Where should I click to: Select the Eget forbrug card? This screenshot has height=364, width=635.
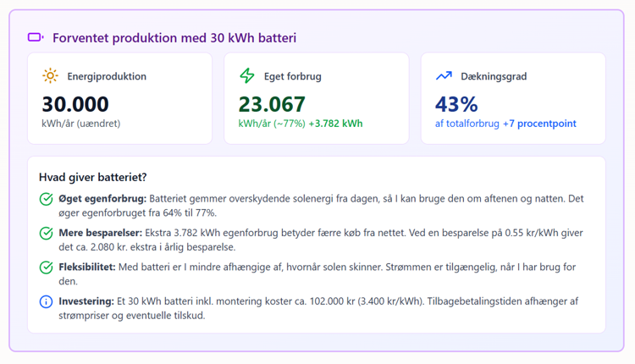coord(317,98)
